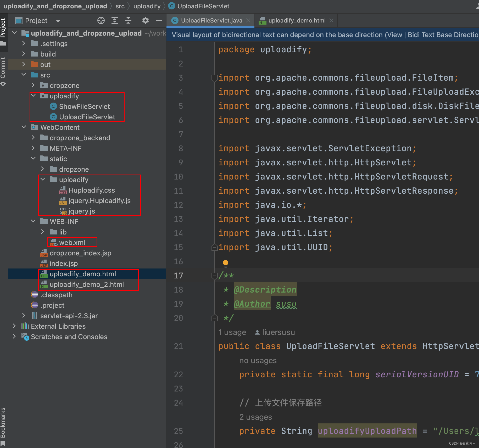Hide the Project panel with minus icon
The width and height of the screenshot is (479, 448).
point(159,20)
